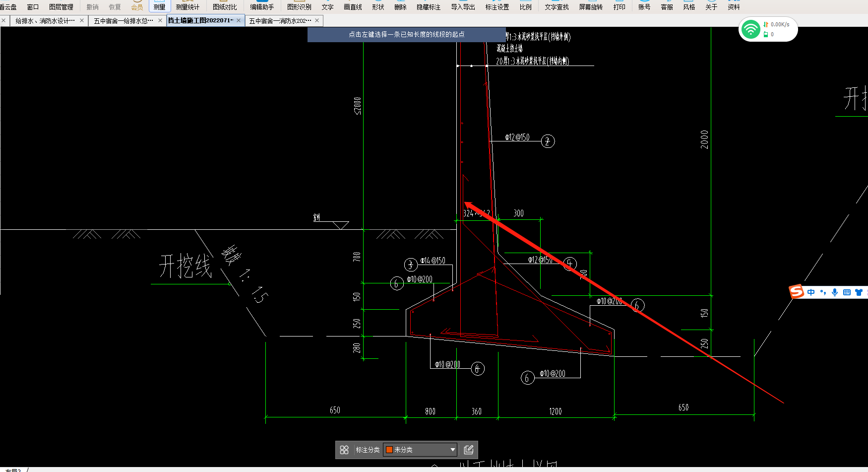Click the orange 未分类 color swatch

pyautogui.click(x=389, y=450)
